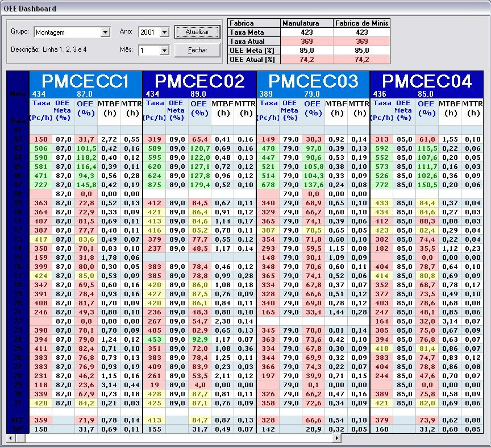The width and height of the screenshot is (491, 448).
Task: Click PMCEC03 meta rate value 389 header
Action: point(266,94)
